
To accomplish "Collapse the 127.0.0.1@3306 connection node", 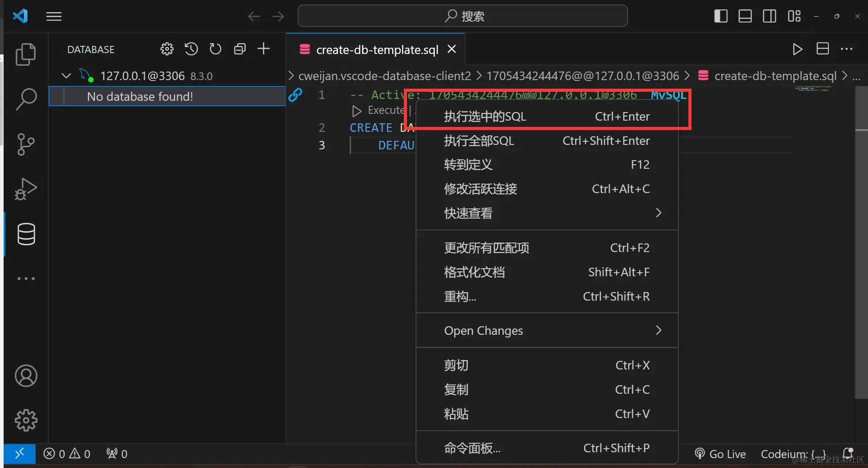I will 66,76.
